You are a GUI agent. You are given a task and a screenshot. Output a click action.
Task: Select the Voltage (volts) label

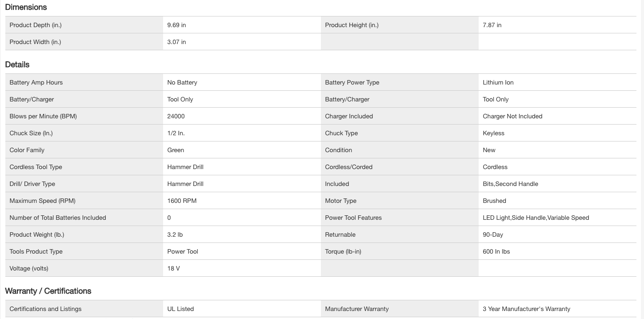coord(29,269)
